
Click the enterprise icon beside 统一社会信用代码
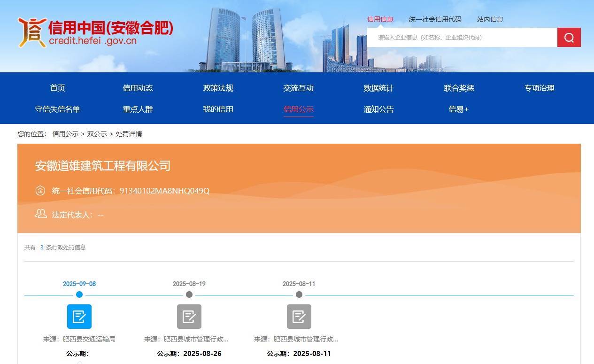point(41,190)
